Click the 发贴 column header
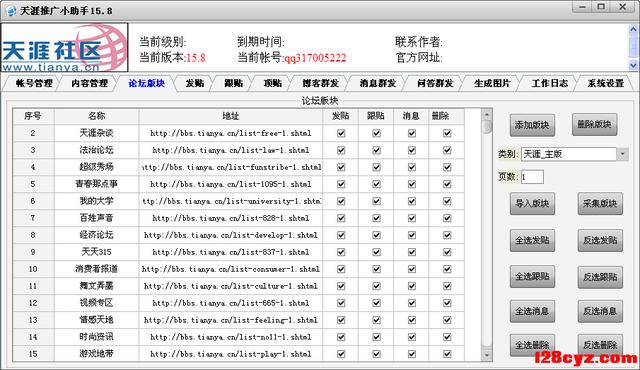This screenshot has width=640, height=370. pos(340,116)
